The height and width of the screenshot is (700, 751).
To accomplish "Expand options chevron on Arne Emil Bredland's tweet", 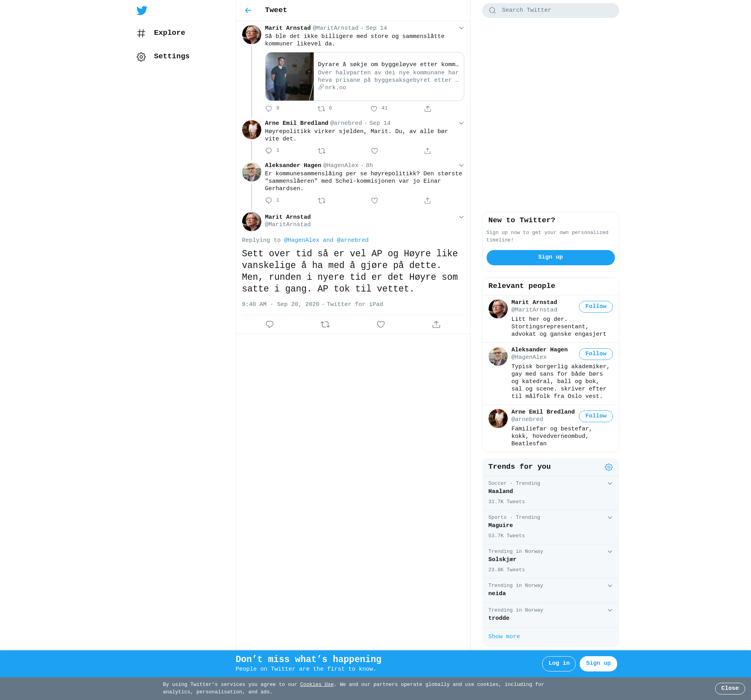I will pos(461,123).
